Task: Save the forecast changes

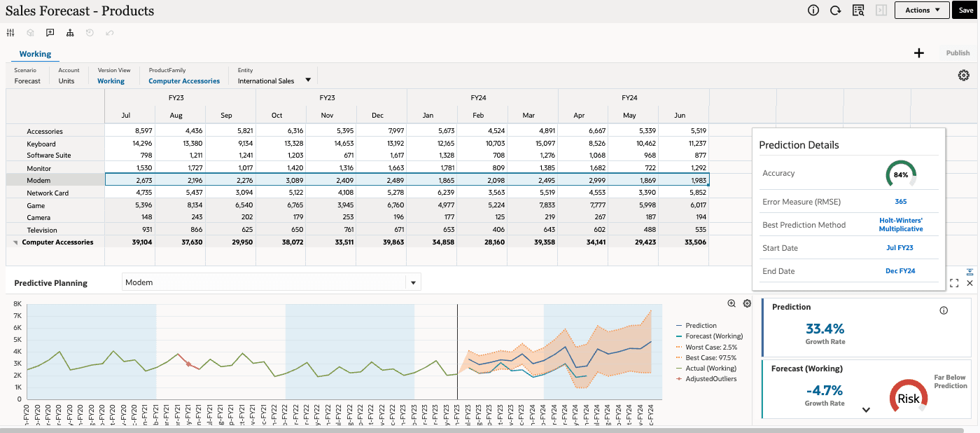Action: [965, 10]
